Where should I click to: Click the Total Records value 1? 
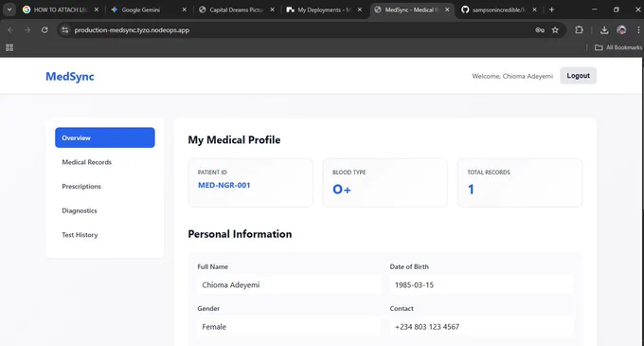click(x=471, y=189)
